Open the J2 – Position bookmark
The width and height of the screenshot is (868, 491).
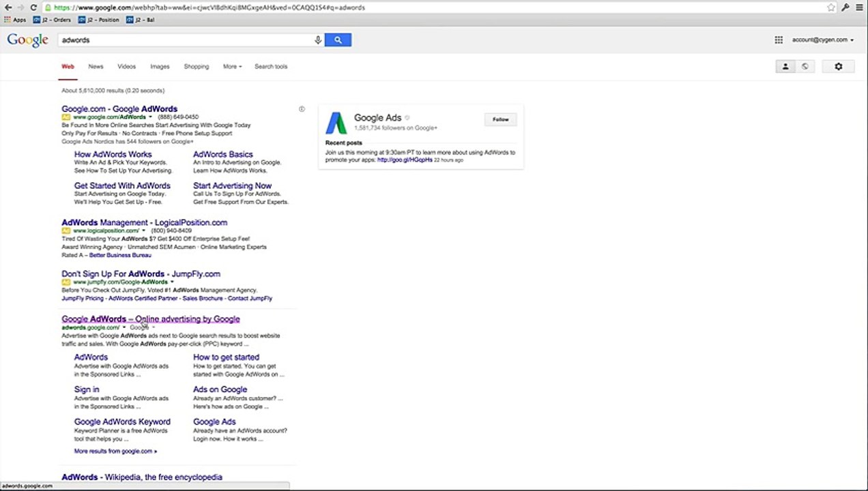point(98,20)
